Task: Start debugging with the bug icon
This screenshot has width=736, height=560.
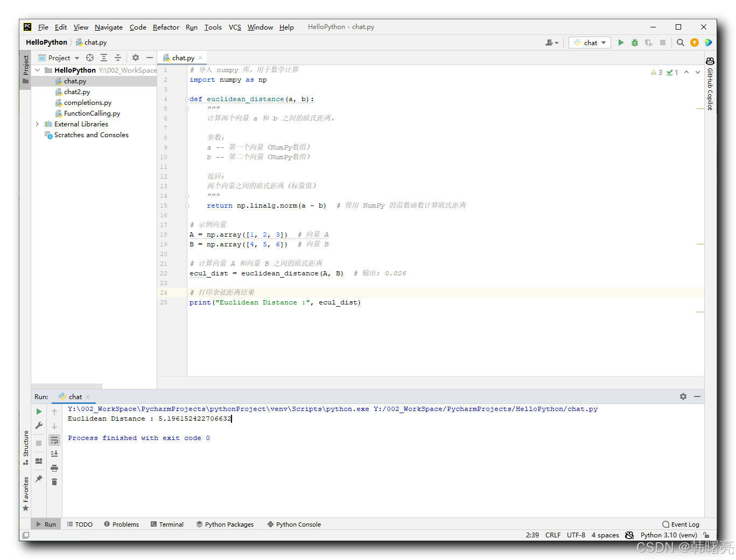Action: (x=635, y=42)
